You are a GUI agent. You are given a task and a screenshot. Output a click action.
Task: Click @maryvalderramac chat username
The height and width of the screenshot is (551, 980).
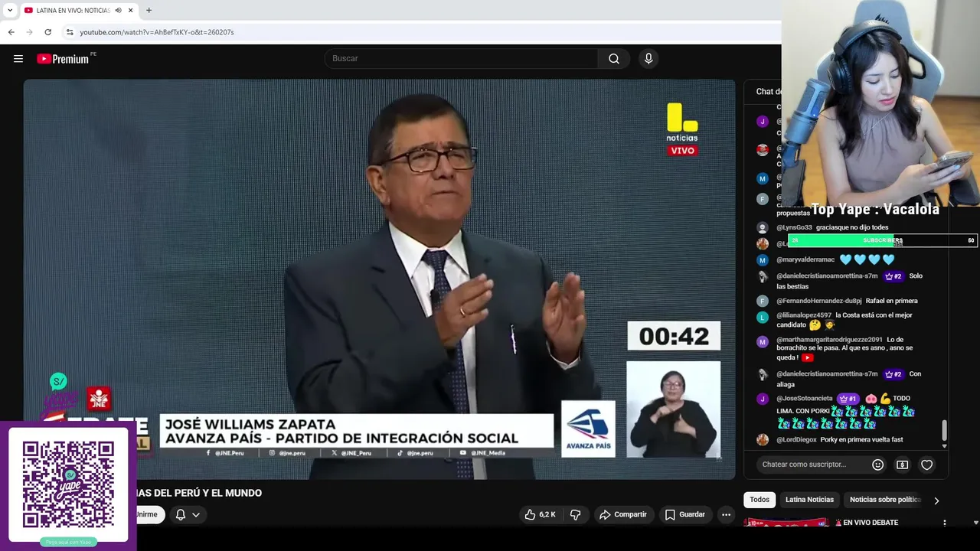click(805, 260)
